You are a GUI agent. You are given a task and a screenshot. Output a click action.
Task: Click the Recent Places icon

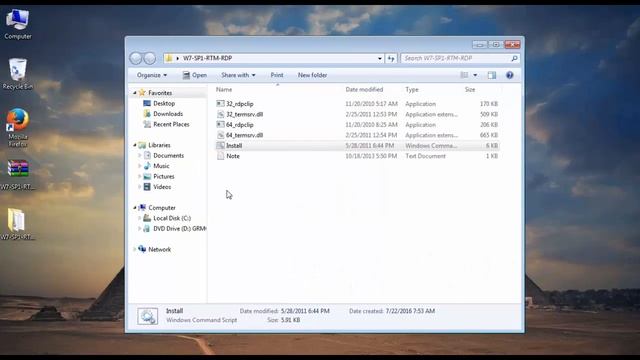(x=147, y=124)
